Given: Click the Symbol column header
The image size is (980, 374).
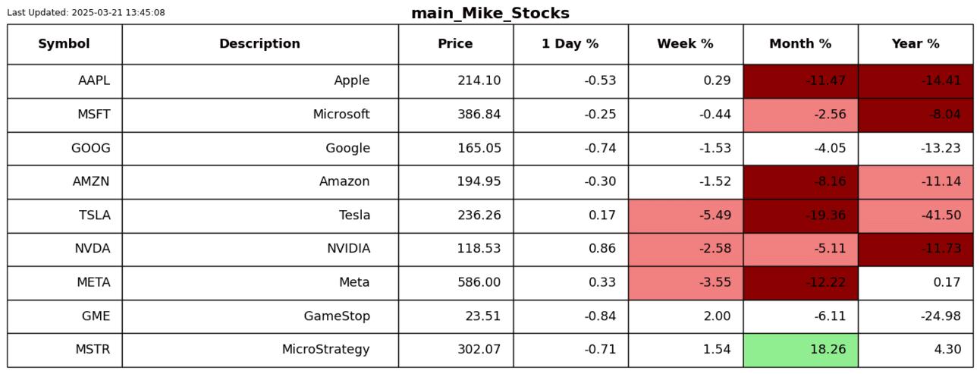Looking at the screenshot, I should (x=64, y=44).
